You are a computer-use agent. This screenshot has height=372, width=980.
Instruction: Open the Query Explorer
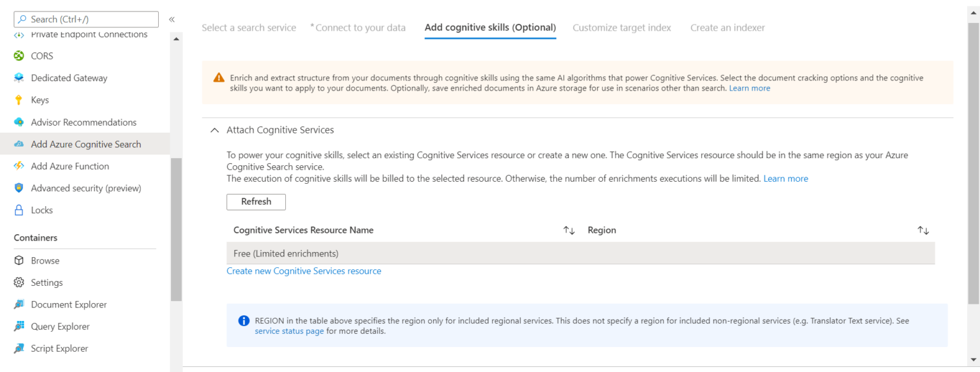pos(61,326)
